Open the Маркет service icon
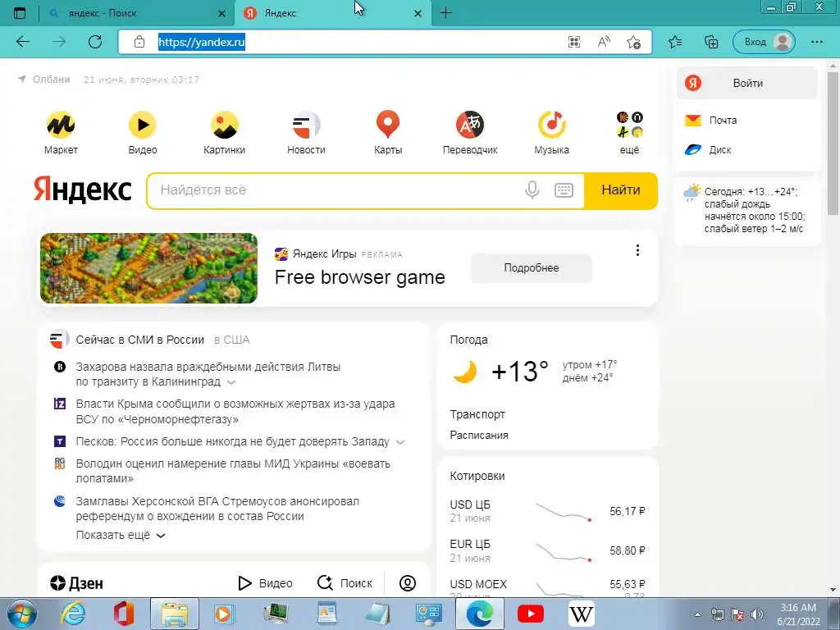Screen dimensions: 840x630 [x=61, y=132]
